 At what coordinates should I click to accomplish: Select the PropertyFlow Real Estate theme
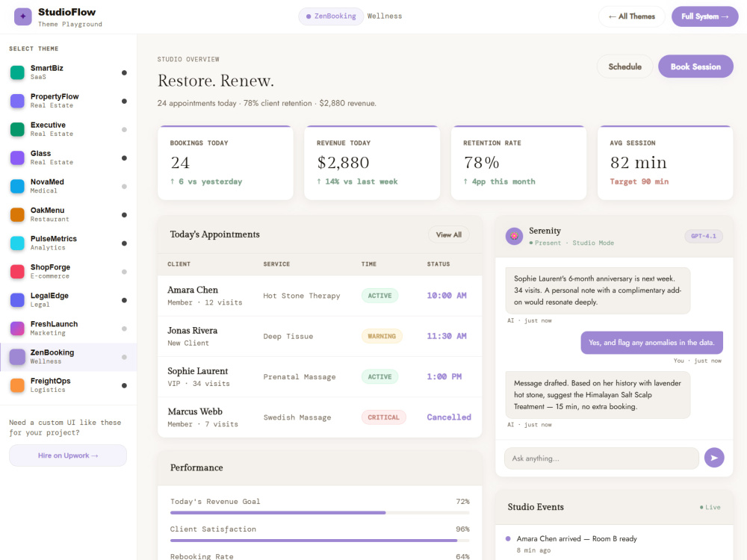coord(68,101)
